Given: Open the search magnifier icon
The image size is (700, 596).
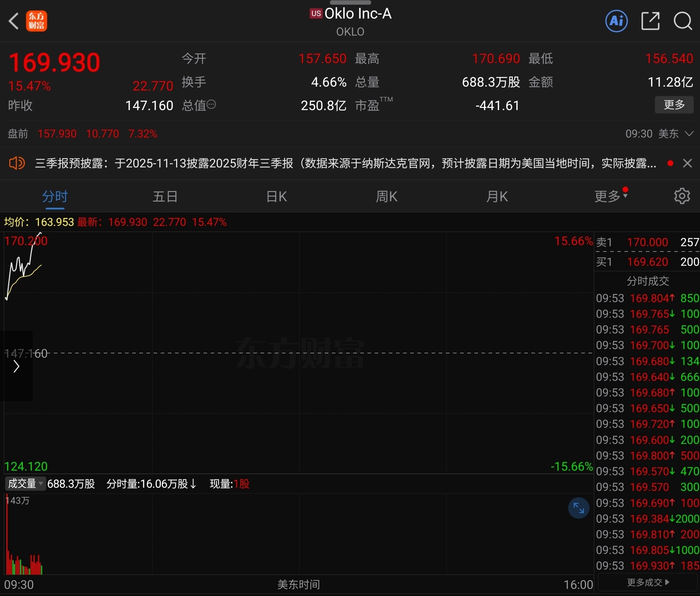Looking at the screenshot, I should pyautogui.click(x=683, y=21).
